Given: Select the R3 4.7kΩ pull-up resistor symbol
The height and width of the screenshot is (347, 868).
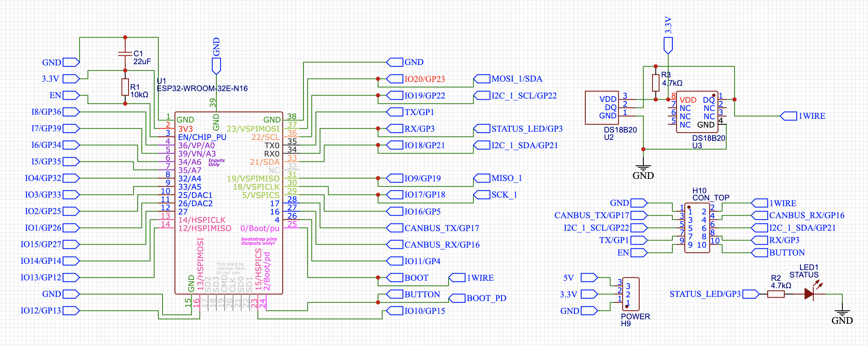Looking at the screenshot, I should click(656, 83).
